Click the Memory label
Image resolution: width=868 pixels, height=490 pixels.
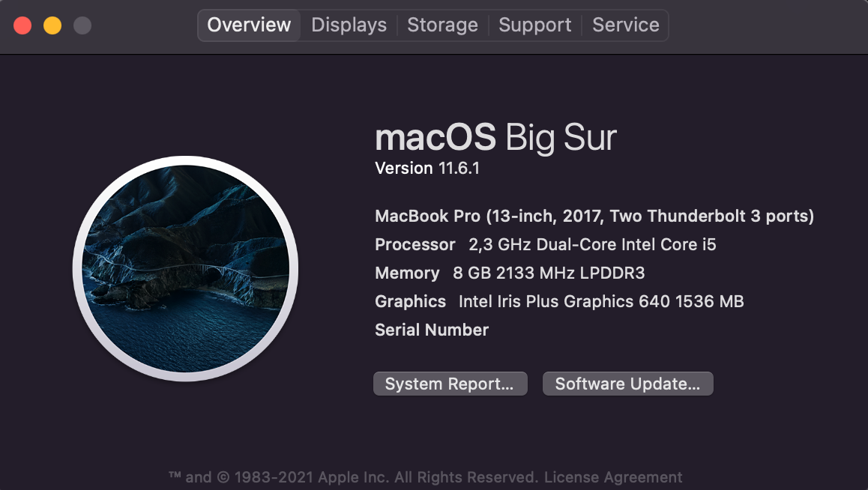(407, 273)
